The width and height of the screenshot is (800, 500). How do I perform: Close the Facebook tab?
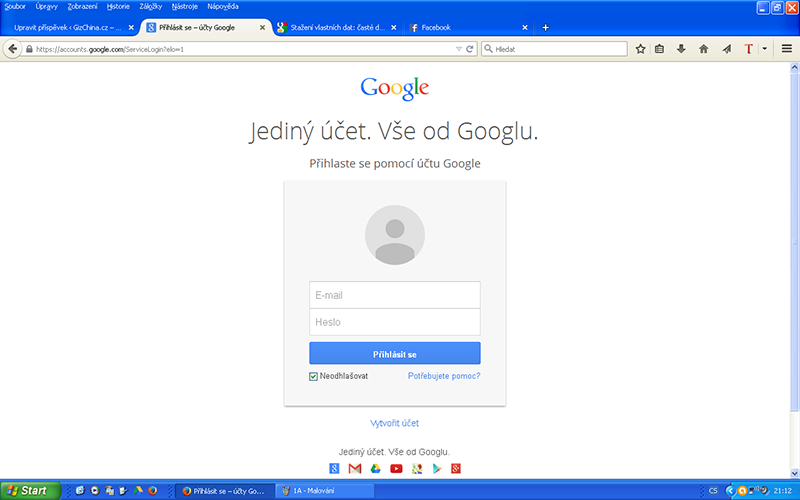coord(524,28)
